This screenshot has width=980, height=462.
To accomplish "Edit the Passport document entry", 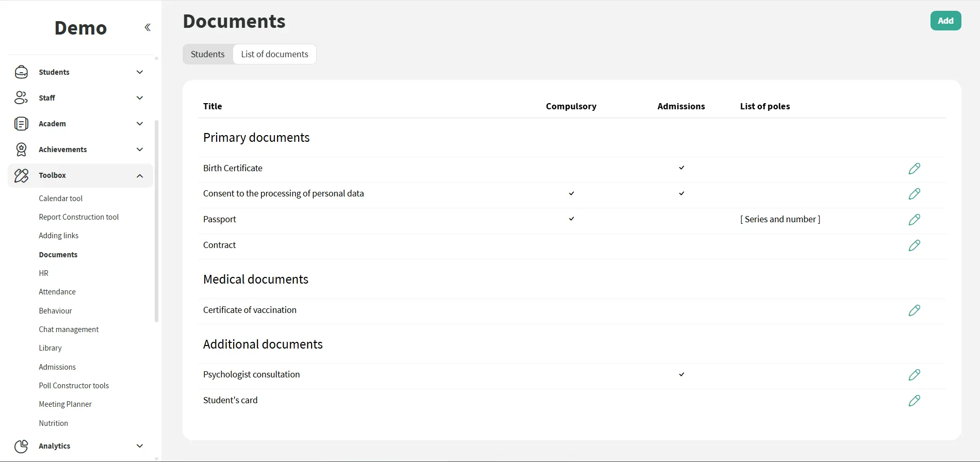I will [x=914, y=220].
